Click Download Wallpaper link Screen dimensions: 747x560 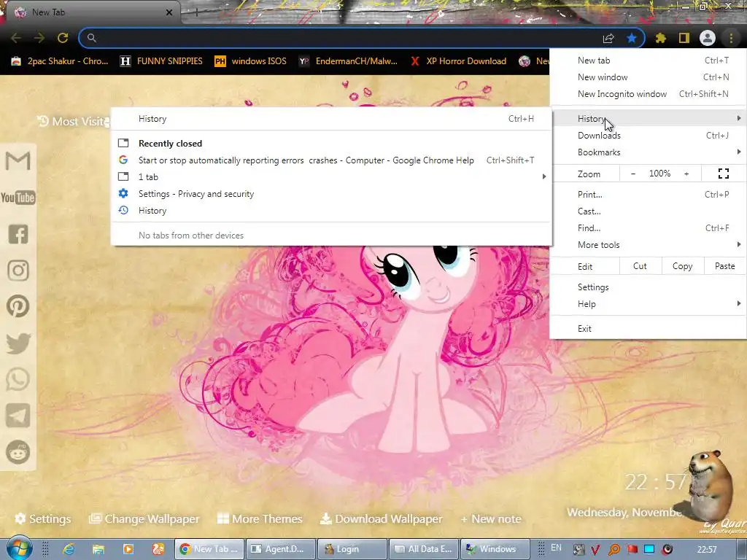click(381, 518)
